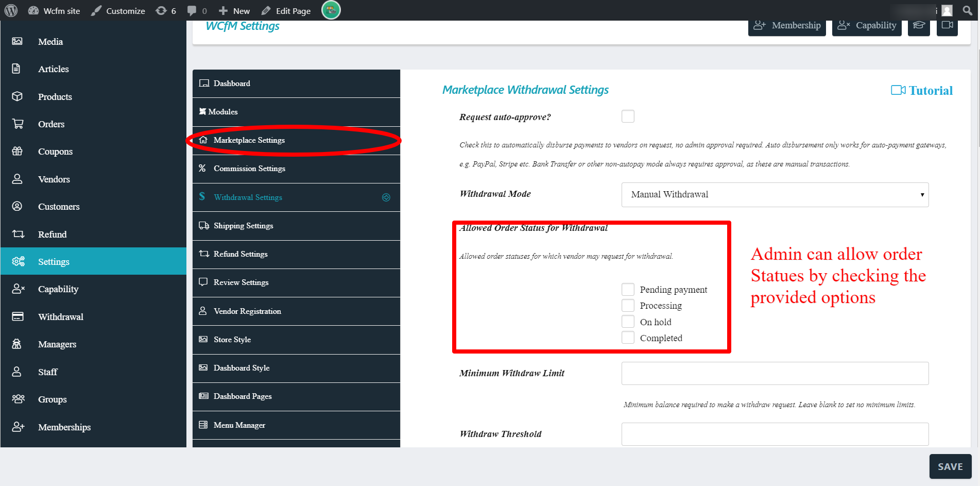Image resolution: width=980 pixels, height=486 pixels.
Task: Click the user avatar in admin bar
Action: tap(947, 10)
